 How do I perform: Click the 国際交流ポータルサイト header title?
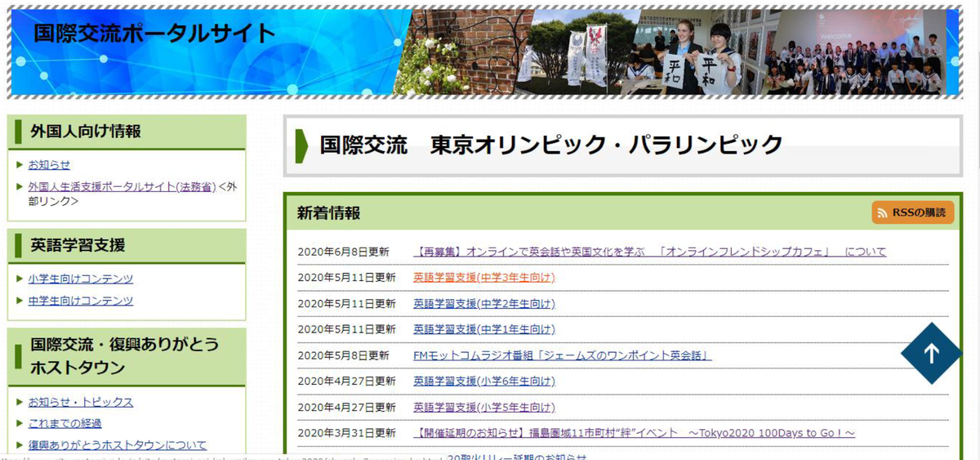pyautogui.click(x=154, y=33)
